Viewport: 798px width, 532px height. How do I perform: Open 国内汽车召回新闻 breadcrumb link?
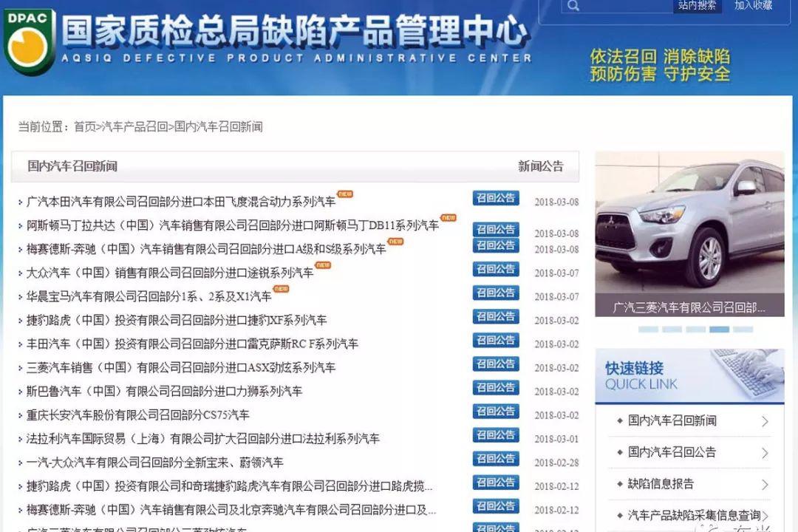(218, 126)
